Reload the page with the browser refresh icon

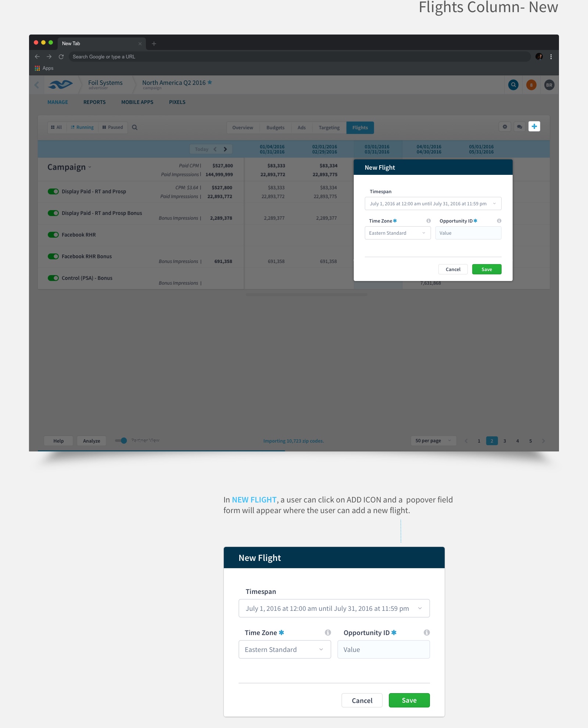(x=61, y=57)
